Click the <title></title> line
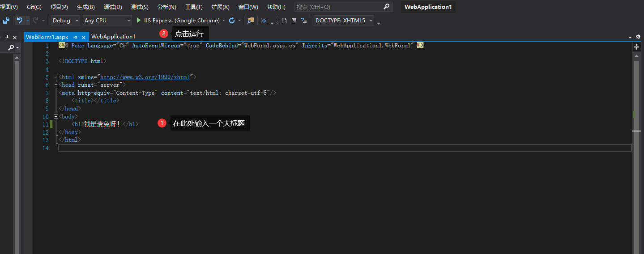Image resolution: width=644 pixels, height=254 pixels. point(96,101)
